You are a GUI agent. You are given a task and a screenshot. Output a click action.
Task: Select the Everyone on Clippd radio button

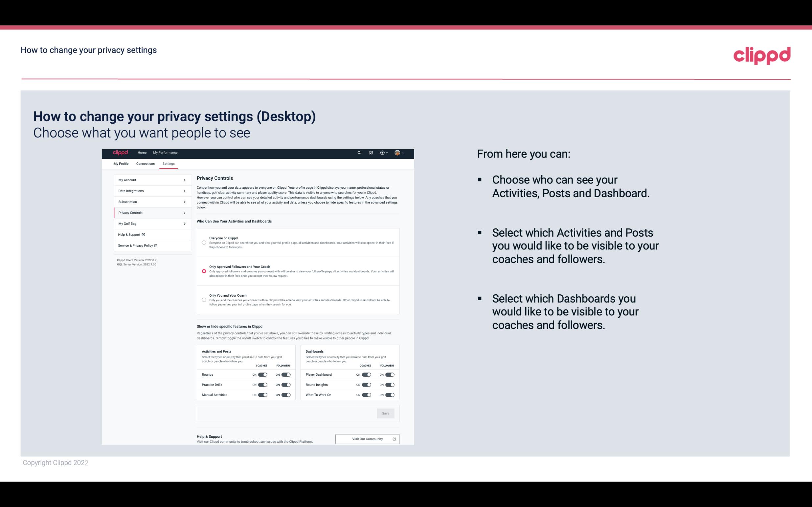click(x=204, y=243)
